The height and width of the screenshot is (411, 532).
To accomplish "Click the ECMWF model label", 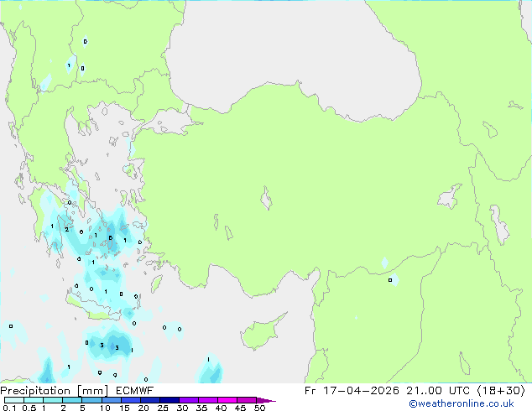I will click(x=135, y=391).
